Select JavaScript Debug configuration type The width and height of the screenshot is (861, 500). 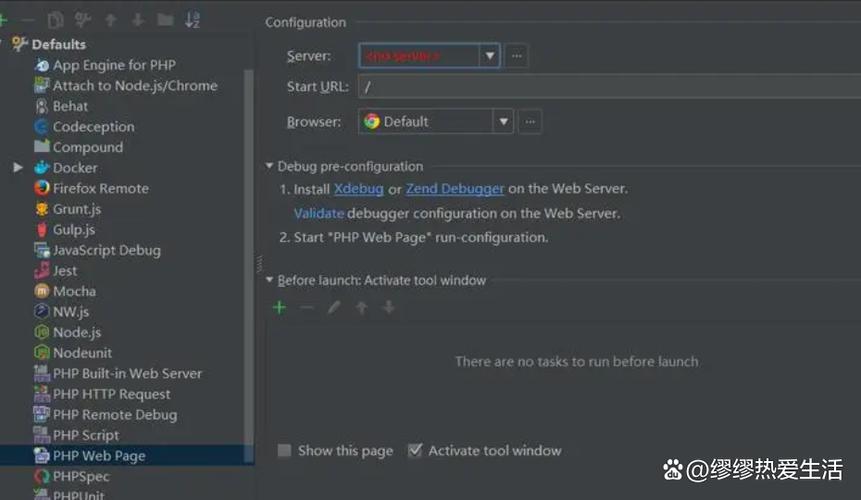[x=106, y=250]
